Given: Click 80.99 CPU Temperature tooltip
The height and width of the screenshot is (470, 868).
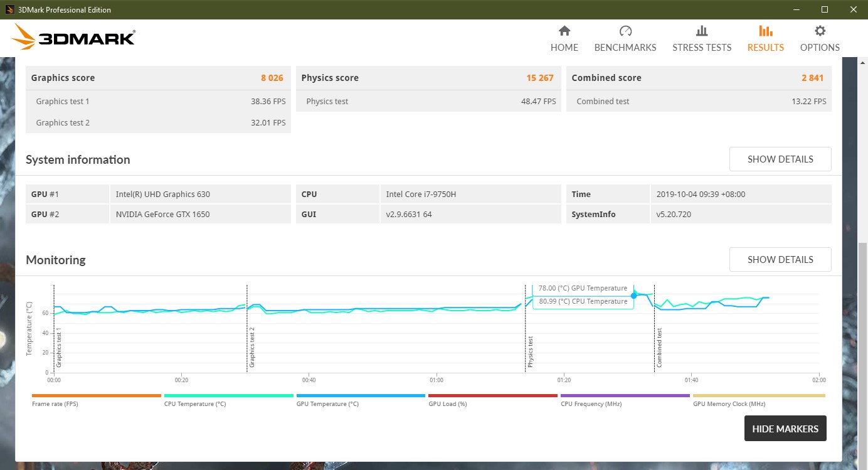Looking at the screenshot, I should pyautogui.click(x=583, y=301).
